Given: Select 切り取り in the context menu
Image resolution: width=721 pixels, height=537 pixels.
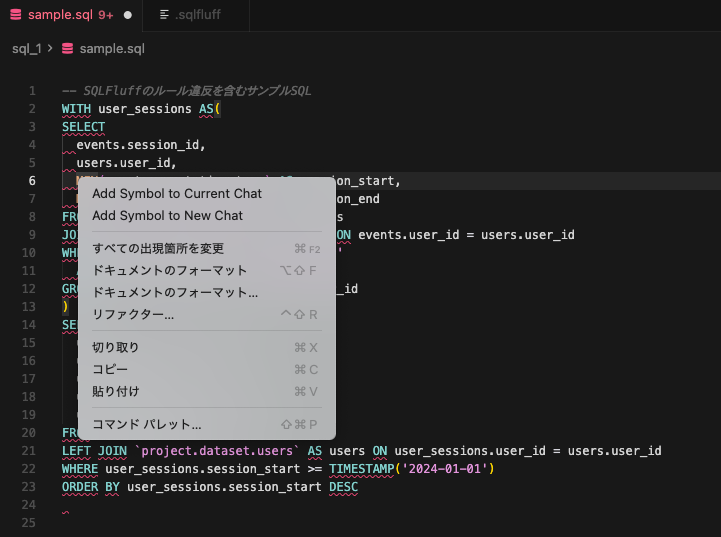Looking at the screenshot, I should tap(116, 347).
